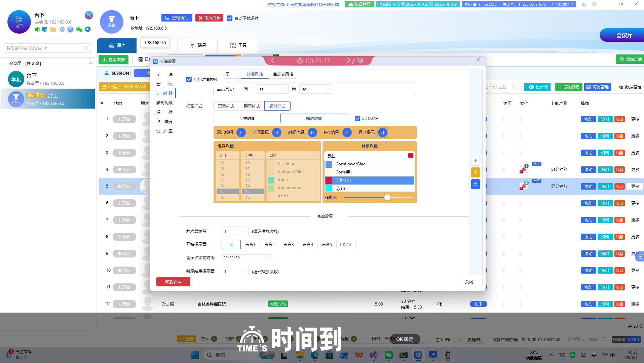Open the 警示结束提示音 loop count dropdown

(235, 271)
